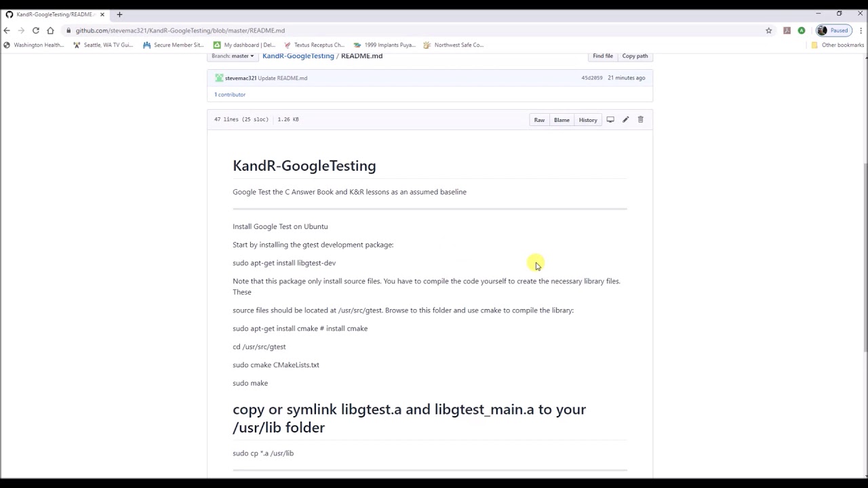This screenshot has width=868, height=488.
Task: Click the '21 minutes ago' timestamp
Action: pos(626,78)
